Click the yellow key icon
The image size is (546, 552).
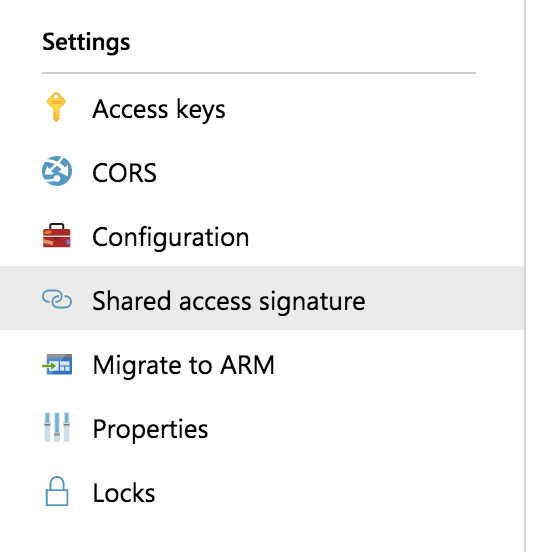[x=56, y=107]
